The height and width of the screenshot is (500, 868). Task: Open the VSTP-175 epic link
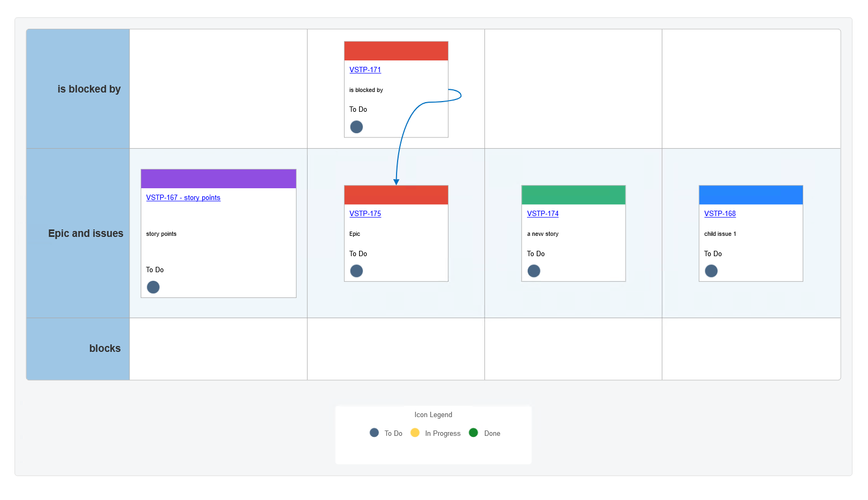[x=365, y=213]
